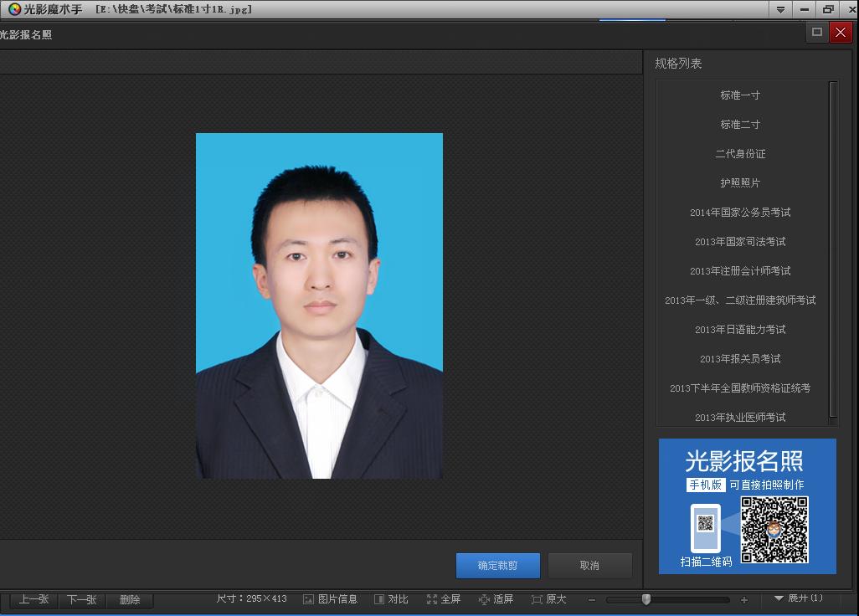Select the 二代身份证 ID photo spec
Screen dimensions: 859x616
(741, 153)
